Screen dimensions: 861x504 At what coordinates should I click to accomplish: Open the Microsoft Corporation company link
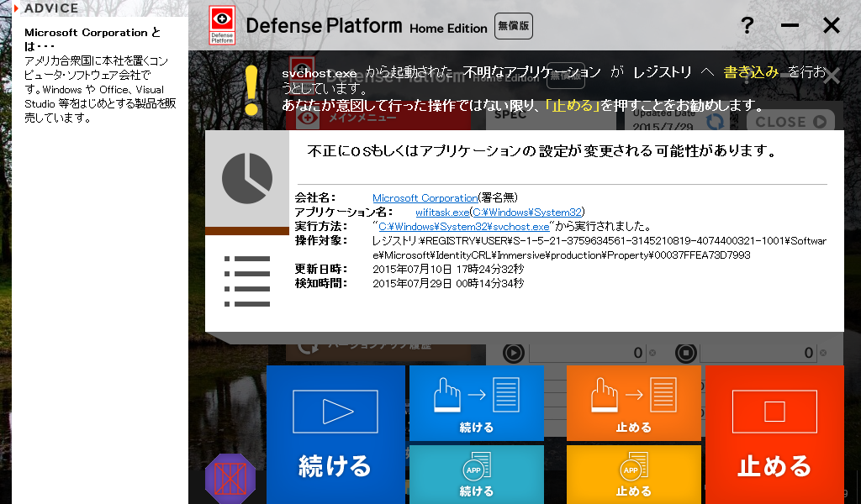425,198
